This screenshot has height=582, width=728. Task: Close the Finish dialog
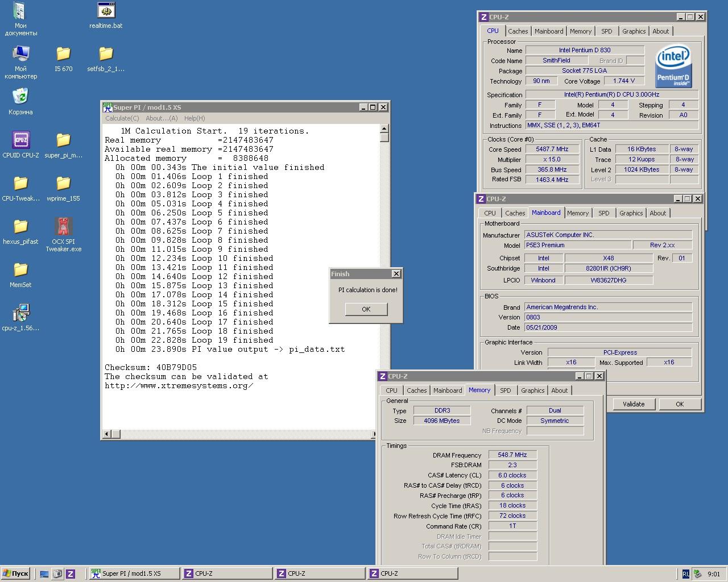(396, 274)
